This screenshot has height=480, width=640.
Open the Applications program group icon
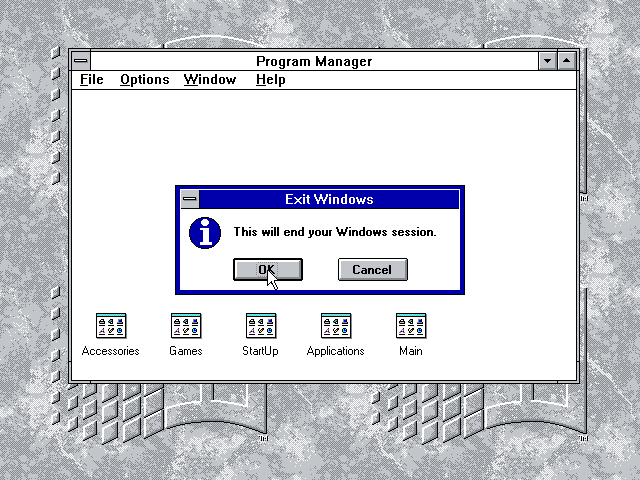click(336, 326)
